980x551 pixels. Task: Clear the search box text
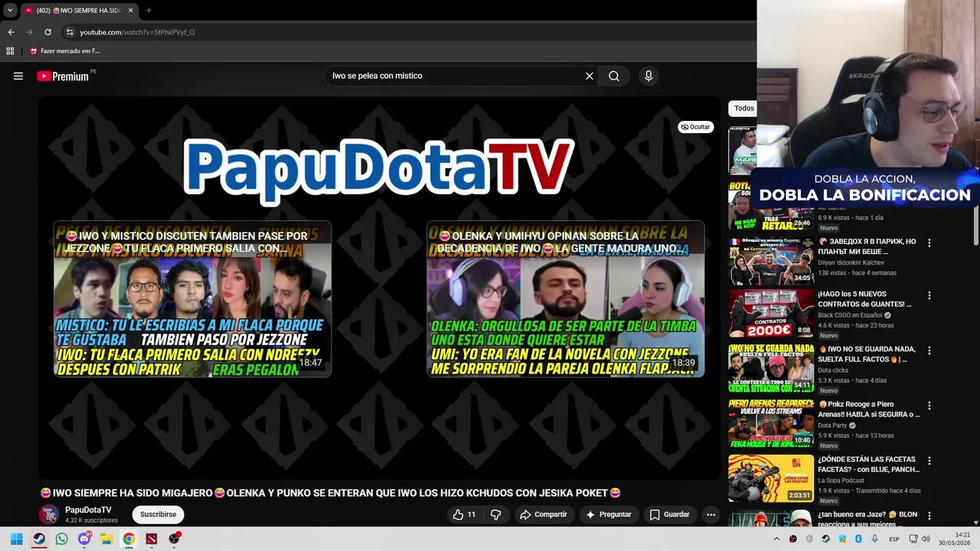coord(590,76)
